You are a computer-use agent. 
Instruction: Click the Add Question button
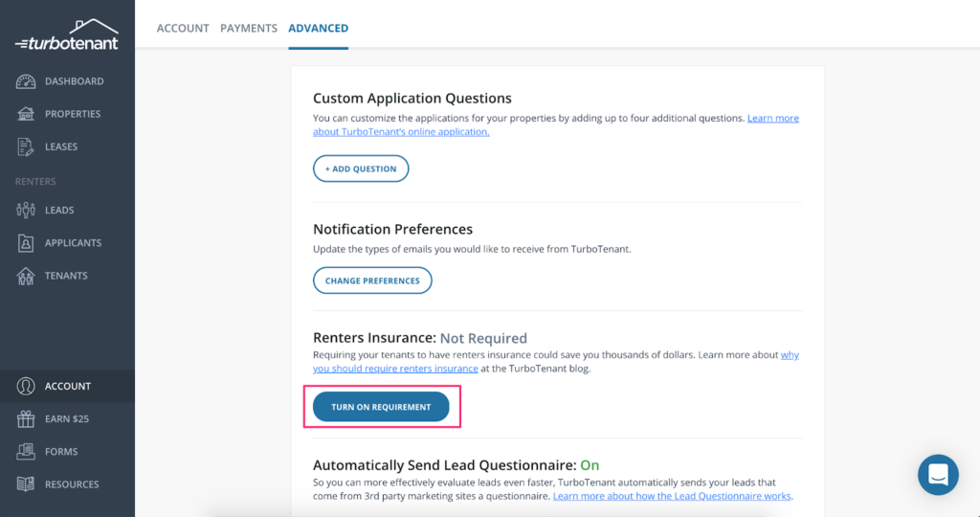point(361,169)
